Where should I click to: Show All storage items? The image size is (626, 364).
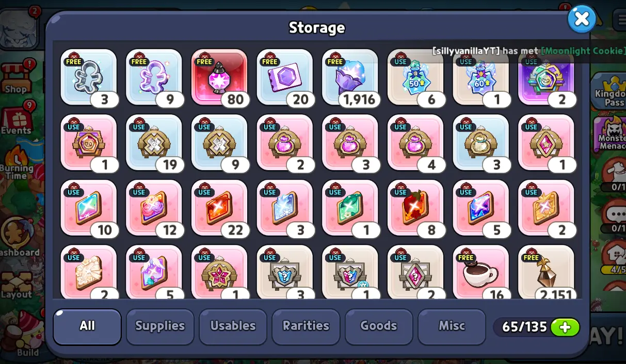(x=87, y=326)
